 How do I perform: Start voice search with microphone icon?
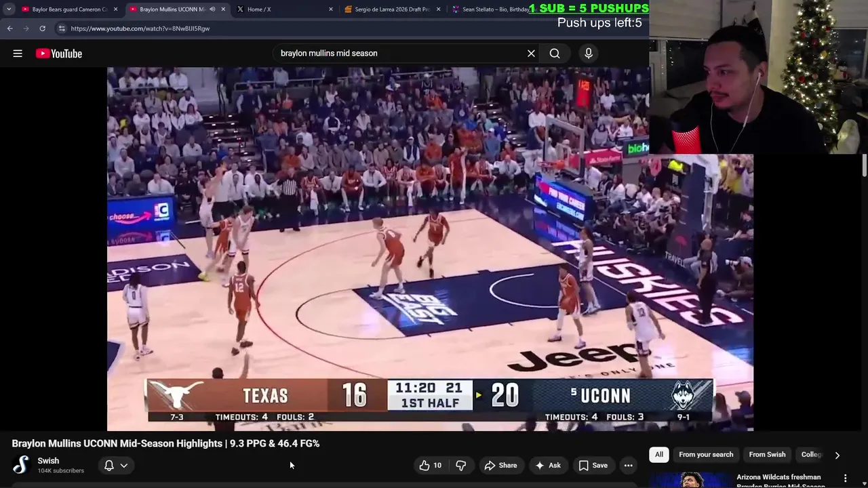pos(589,54)
